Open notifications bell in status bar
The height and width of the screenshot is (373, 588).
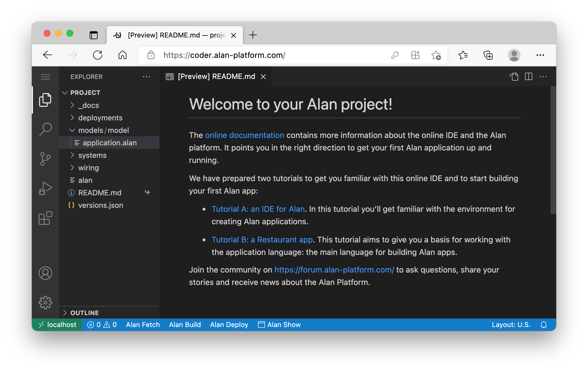[543, 325]
